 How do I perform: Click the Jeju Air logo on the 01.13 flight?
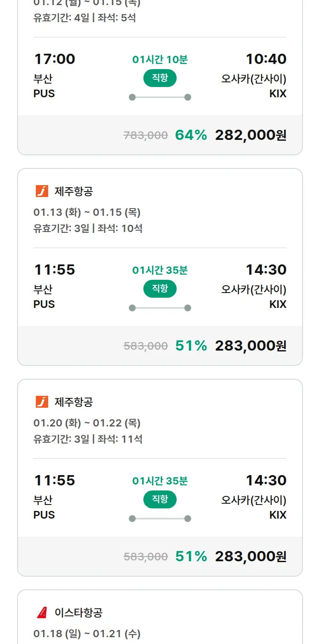click(x=42, y=191)
